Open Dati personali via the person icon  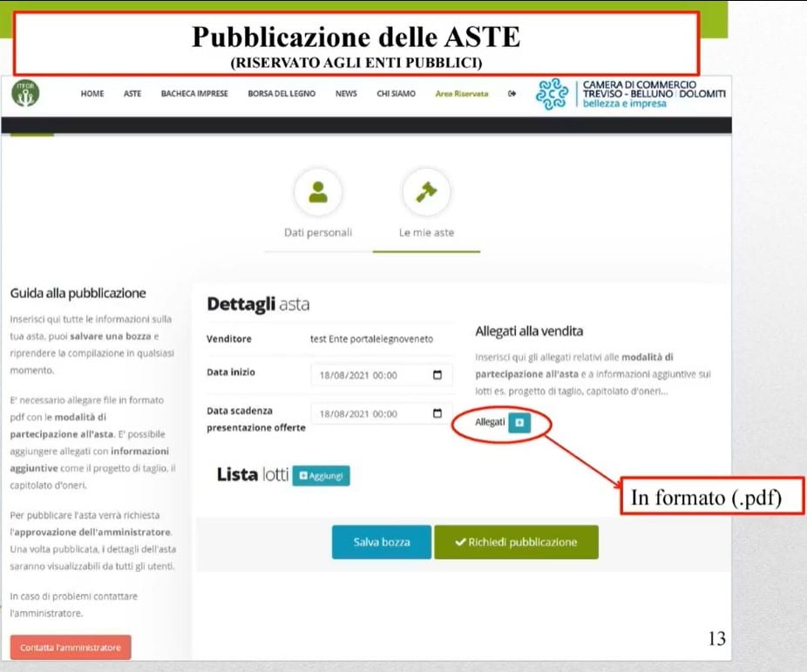click(318, 193)
